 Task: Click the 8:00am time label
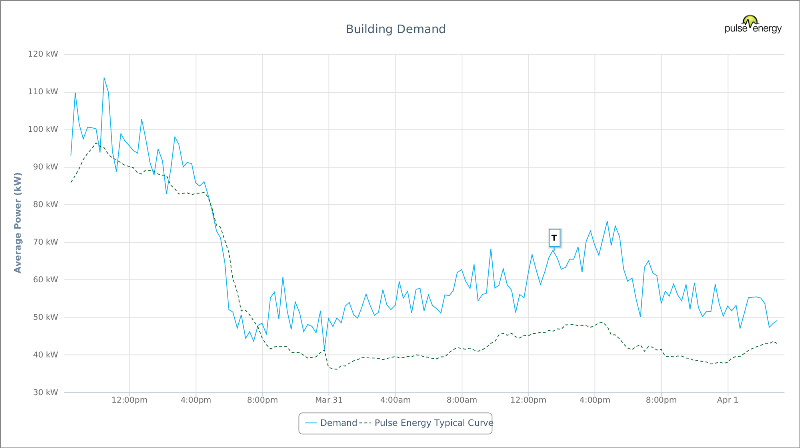[x=462, y=400]
